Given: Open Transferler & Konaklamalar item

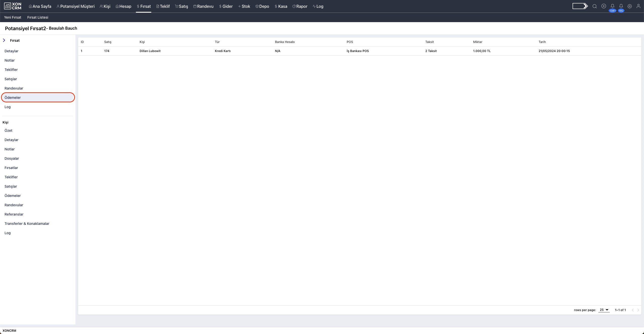Looking at the screenshot, I should point(27,224).
